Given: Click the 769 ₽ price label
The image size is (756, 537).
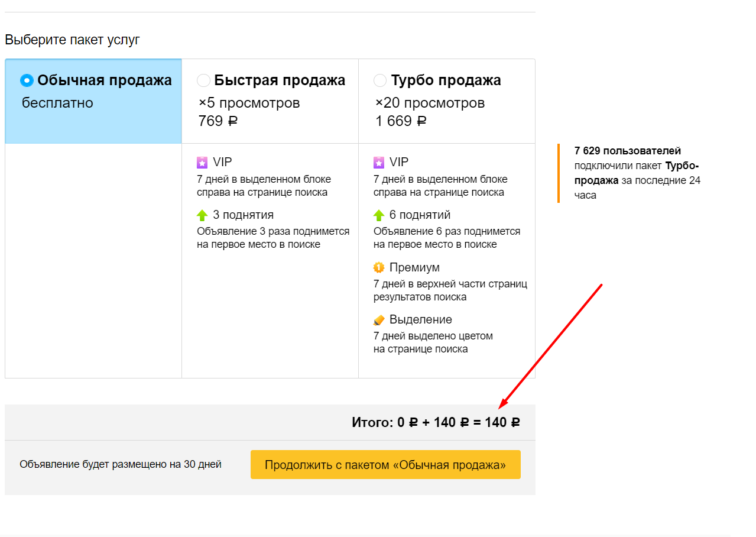Looking at the screenshot, I should click(218, 121).
